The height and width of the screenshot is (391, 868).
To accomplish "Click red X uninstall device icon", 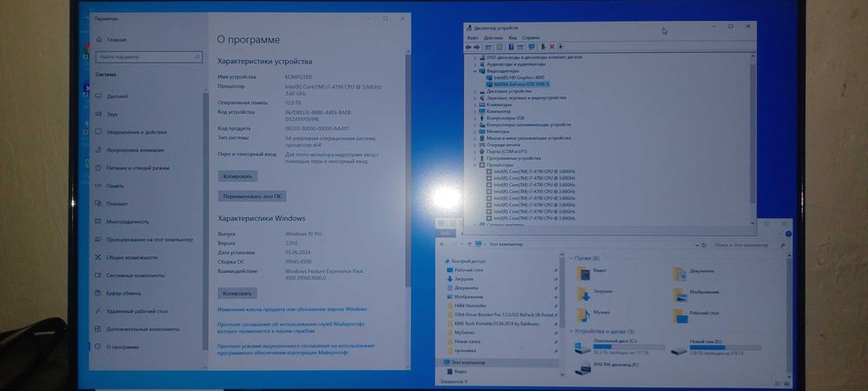I will coord(552,47).
